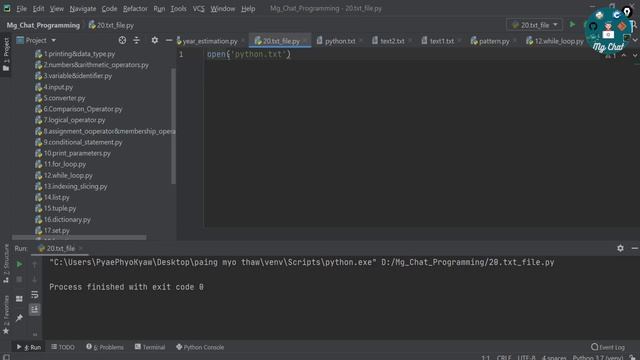The height and width of the screenshot is (360, 640).
Task: Toggle soft-wrap in Run console
Action: [35, 295]
